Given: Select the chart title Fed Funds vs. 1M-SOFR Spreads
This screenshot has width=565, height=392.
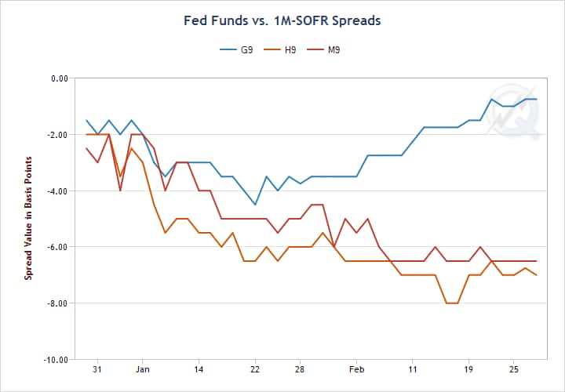Looking at the screenshot, I should coord(282,20).
